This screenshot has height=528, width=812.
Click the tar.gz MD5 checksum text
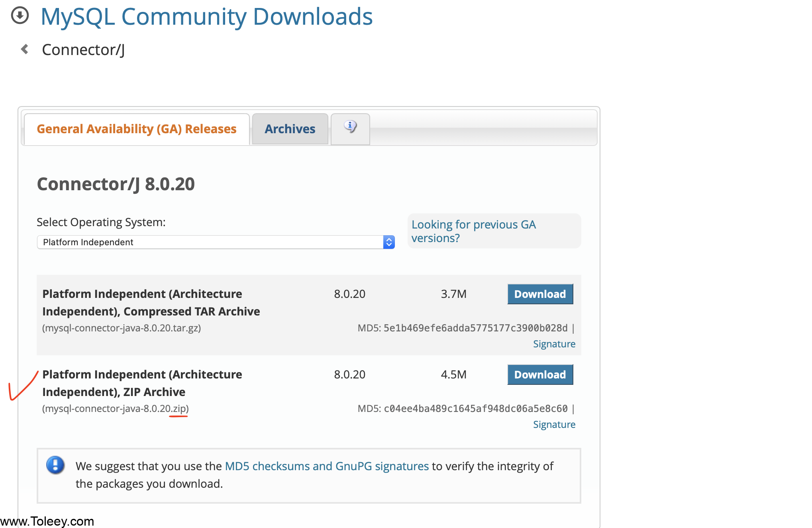(x=475, y=328)
